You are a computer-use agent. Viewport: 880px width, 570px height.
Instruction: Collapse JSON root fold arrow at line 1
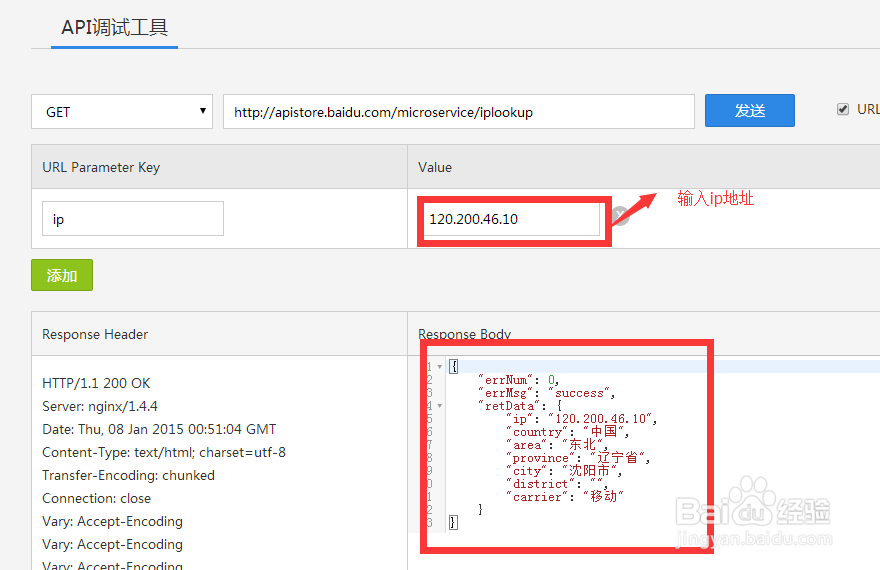tap(439, 367)
